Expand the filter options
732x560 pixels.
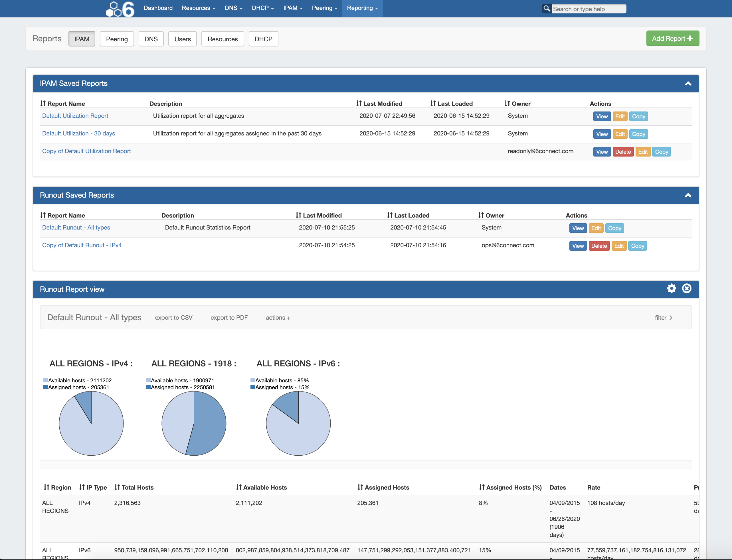pos(663,318)
